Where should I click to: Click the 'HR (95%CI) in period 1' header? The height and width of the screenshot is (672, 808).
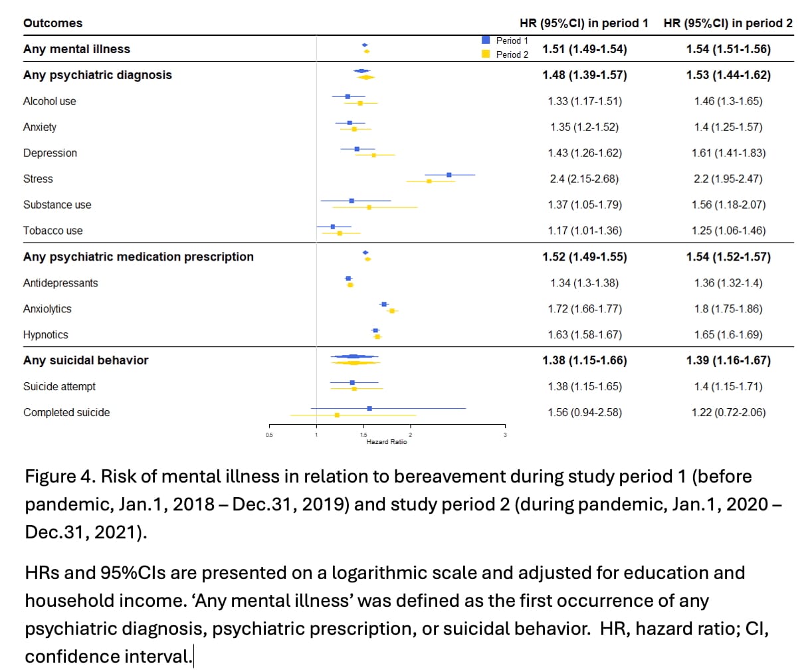pyautogui.click(x=584, y=23)
